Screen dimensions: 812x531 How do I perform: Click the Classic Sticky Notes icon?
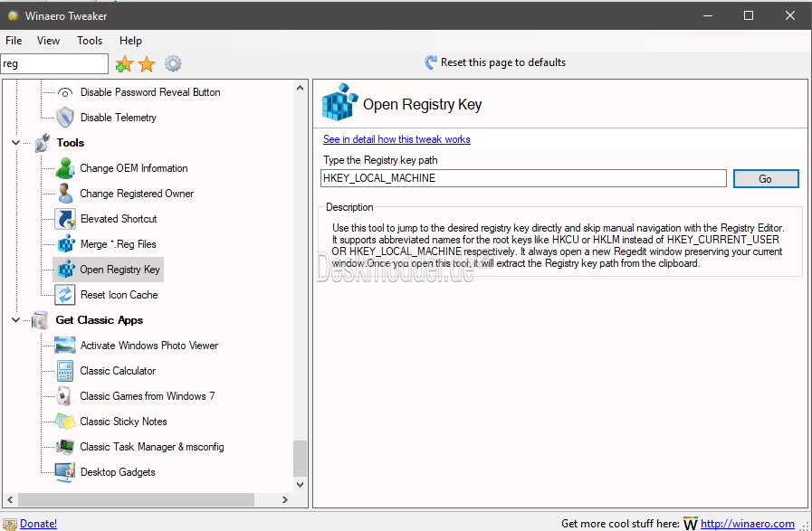coord(65,422)
